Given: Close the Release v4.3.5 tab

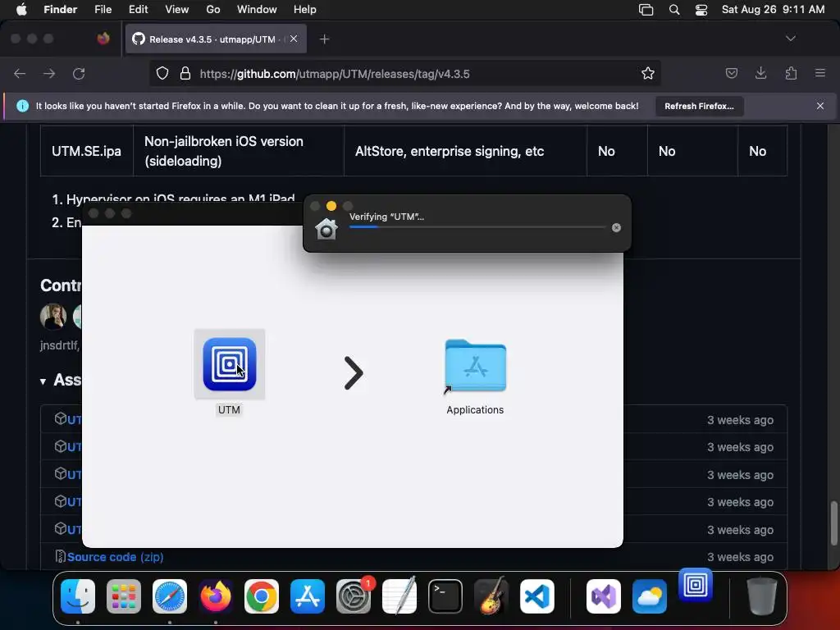Looking at the screenshot, I should [294, 39].
